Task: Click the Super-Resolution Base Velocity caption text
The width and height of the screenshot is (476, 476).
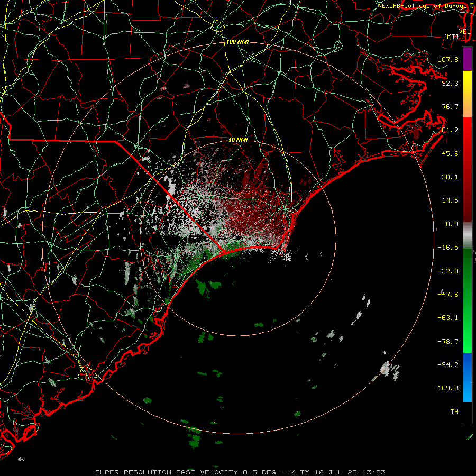Action: [x=240, y=472]
